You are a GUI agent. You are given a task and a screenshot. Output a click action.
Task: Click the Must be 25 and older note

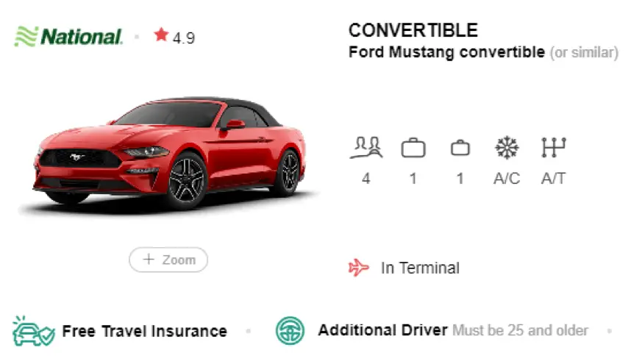click(520, 330)
